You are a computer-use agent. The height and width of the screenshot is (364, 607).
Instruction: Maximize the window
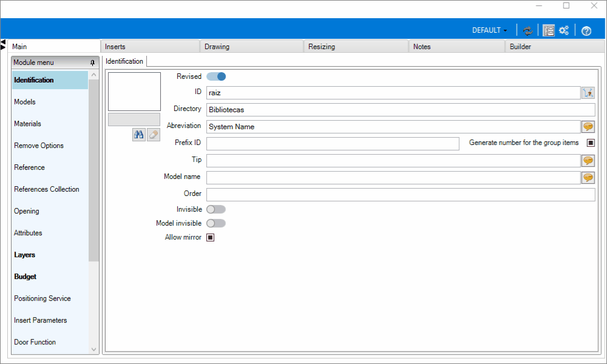(566, 5)
